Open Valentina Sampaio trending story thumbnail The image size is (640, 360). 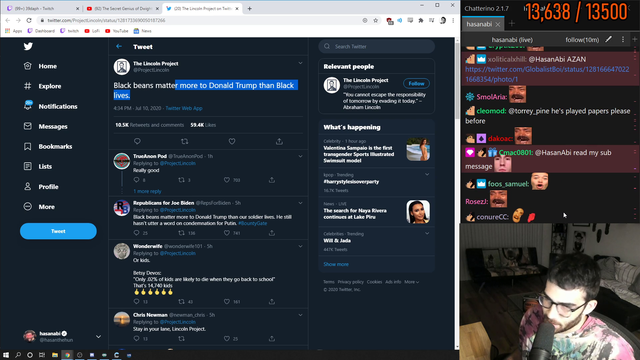coord(418,149)
